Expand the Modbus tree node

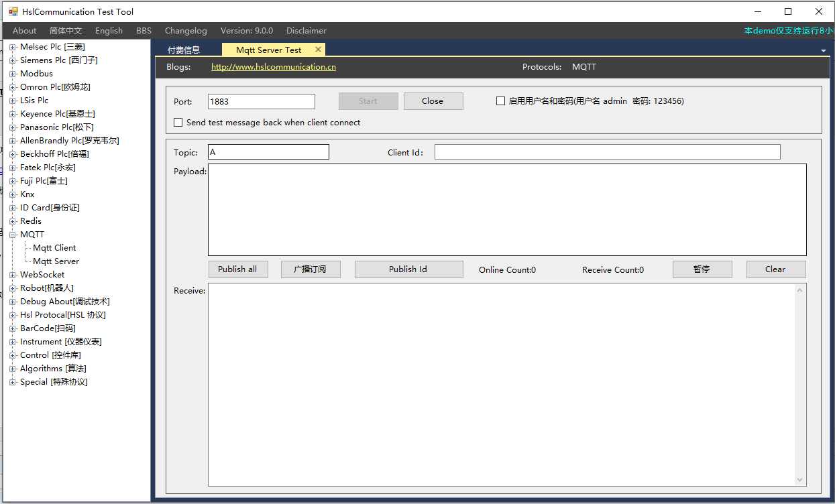click(x=13, y=74)
